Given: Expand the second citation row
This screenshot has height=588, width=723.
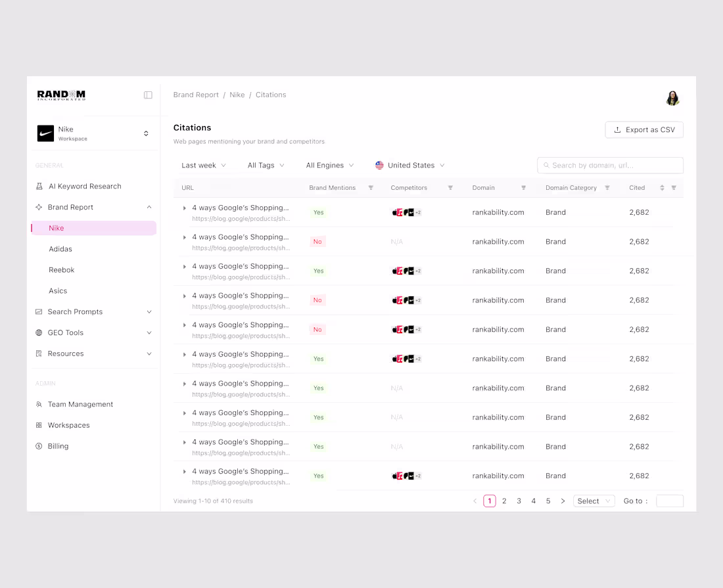Looking at the screenshot, I should point(185,237).
